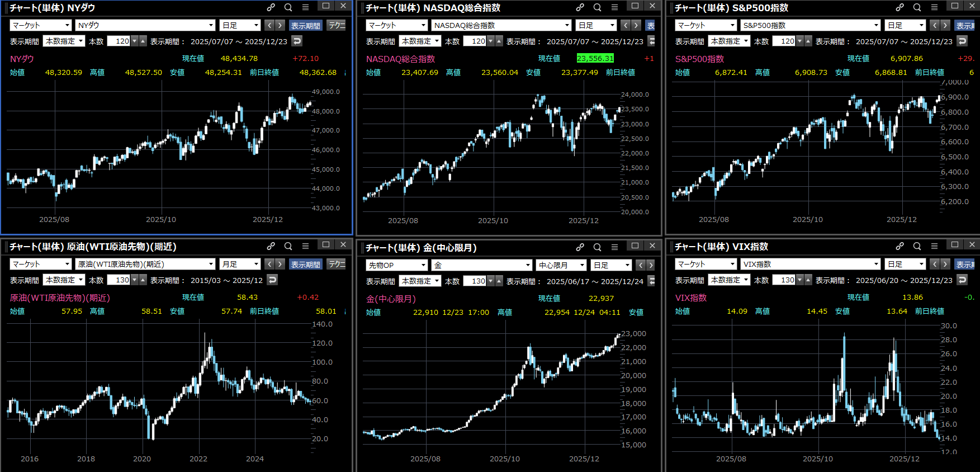
Task: Open the 先物OP category dropdown in 金 chart
Action: [396, 265]
